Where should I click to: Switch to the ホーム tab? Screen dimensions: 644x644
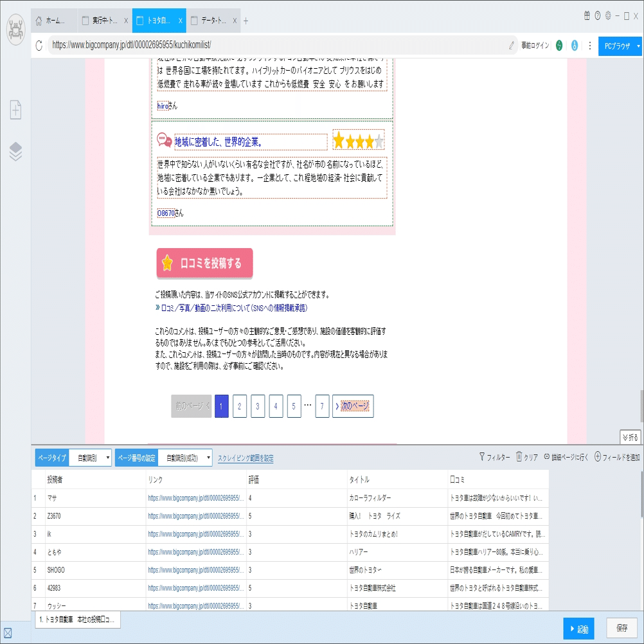tap(54, 21)
